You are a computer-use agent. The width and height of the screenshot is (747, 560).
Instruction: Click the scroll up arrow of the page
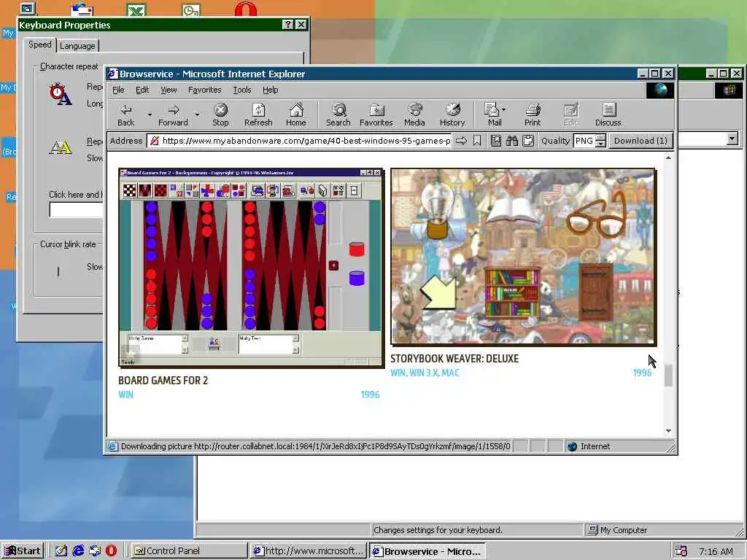click(x=668, y=157)
